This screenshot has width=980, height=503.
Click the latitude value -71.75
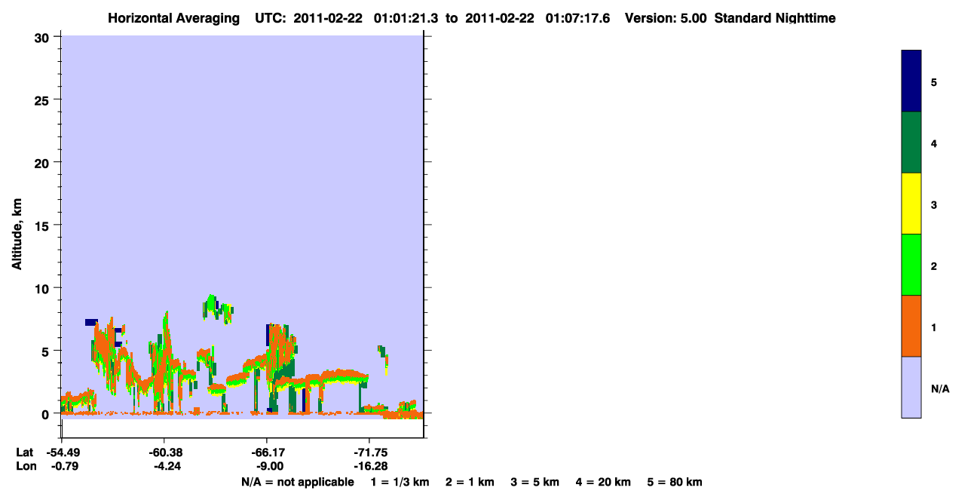(369, 452)
